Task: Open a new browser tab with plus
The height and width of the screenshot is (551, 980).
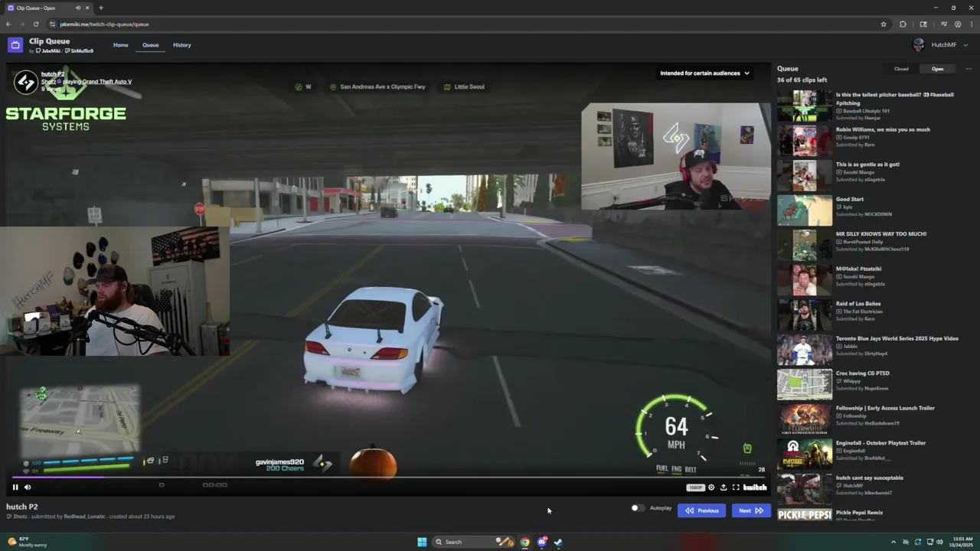Action: click(100, 8)
